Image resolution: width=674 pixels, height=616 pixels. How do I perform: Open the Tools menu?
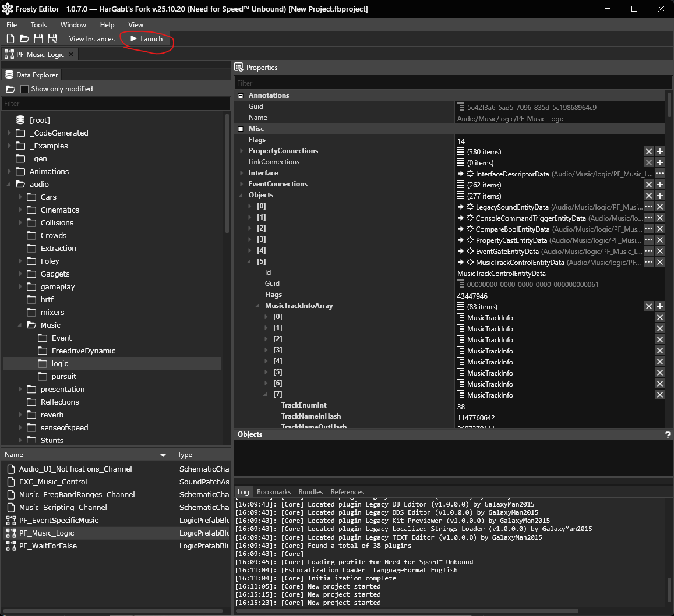38,25
